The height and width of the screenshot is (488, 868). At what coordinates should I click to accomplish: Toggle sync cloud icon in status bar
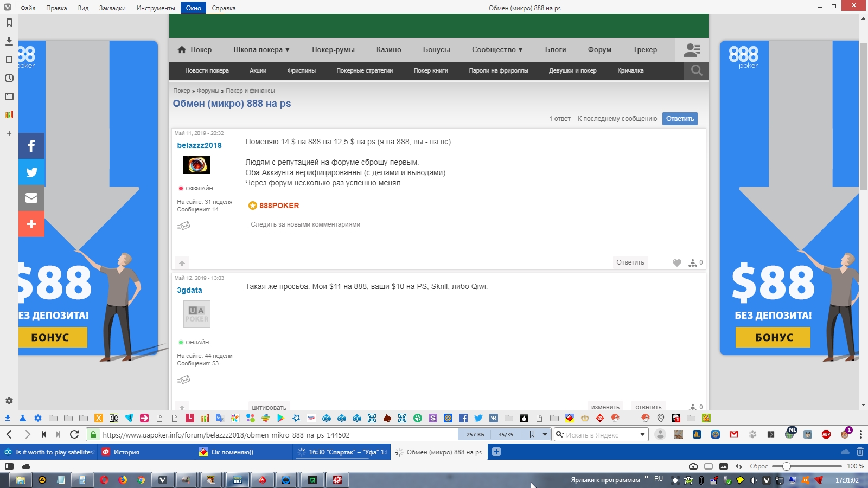25,466
